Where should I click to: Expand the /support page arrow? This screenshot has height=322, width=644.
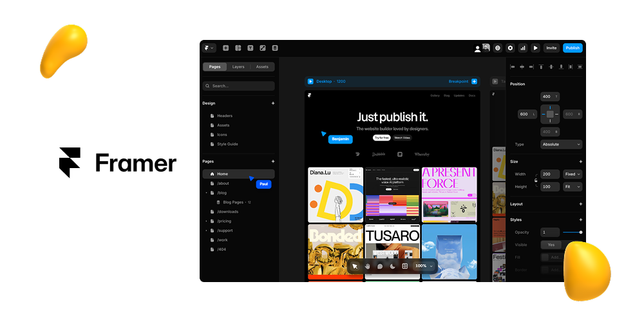(206, 231)
